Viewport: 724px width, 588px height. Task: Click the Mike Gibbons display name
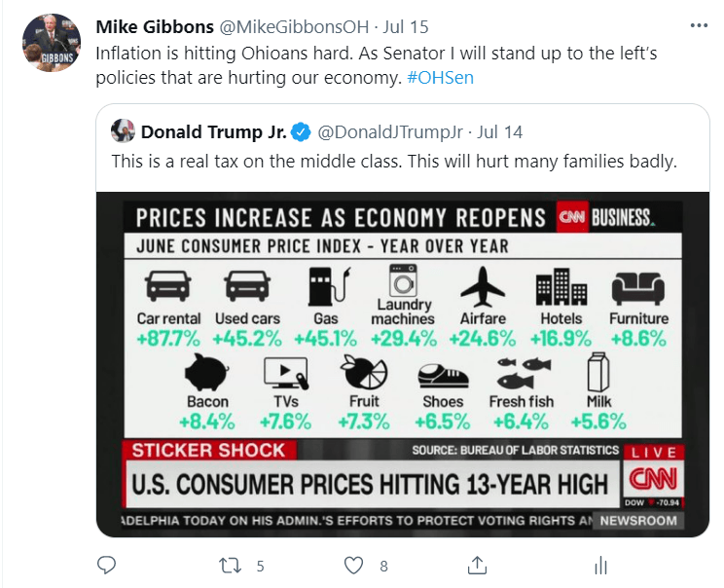155,27
